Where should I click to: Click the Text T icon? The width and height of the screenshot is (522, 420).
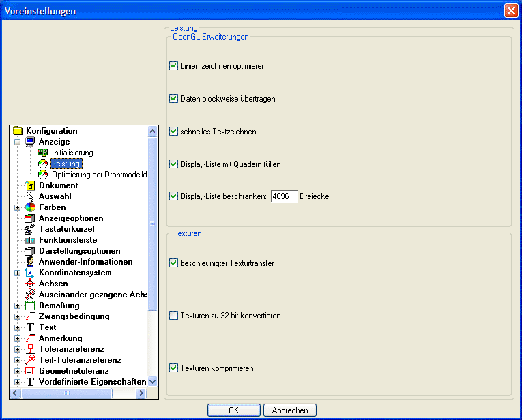30,327
